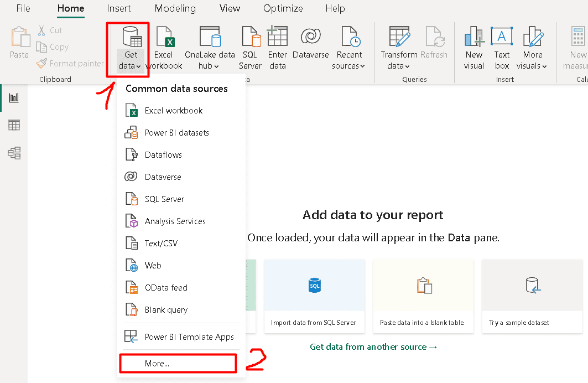The height and width of the screenshot is (383, 588).
Task: Insert a New visual
Action: pos(474,48)
